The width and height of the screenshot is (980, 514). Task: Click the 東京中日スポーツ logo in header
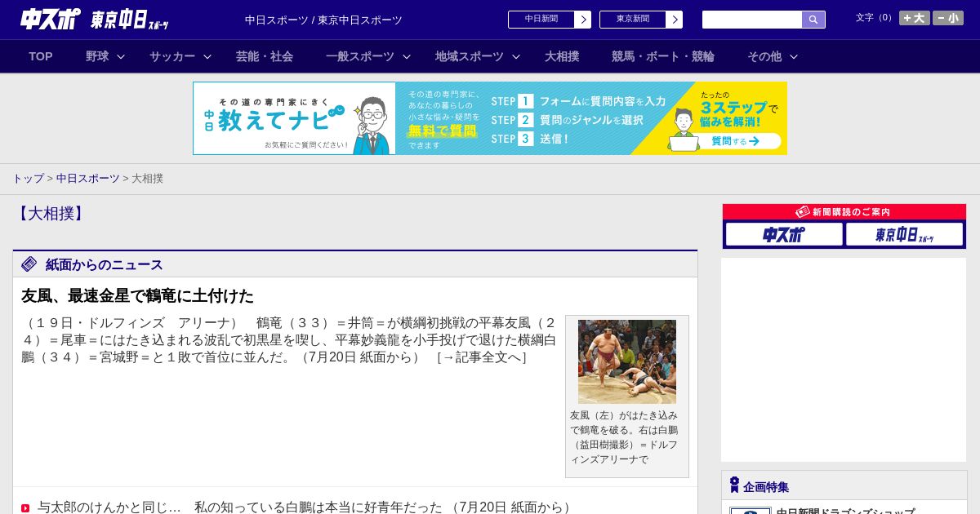pyautogui.click(x=129, y=20)
